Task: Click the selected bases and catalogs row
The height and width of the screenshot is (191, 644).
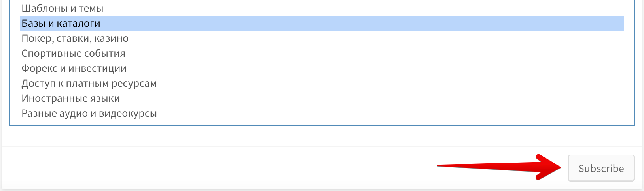Action: [61, 23]
